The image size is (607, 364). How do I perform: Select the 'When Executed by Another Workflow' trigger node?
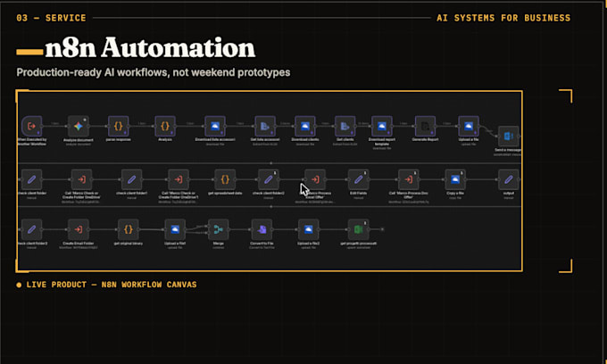tap(32, 126)
